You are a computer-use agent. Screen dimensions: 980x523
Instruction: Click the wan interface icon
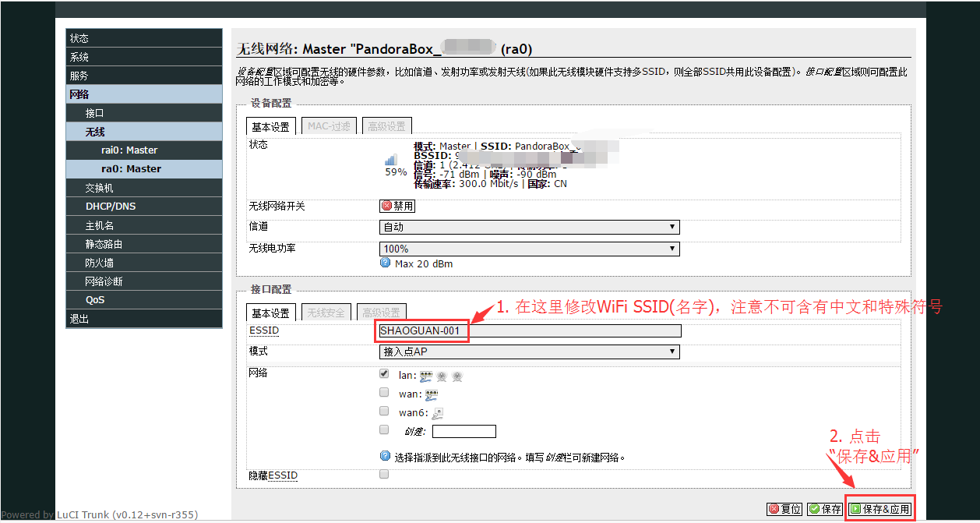(x=432, y=395)
